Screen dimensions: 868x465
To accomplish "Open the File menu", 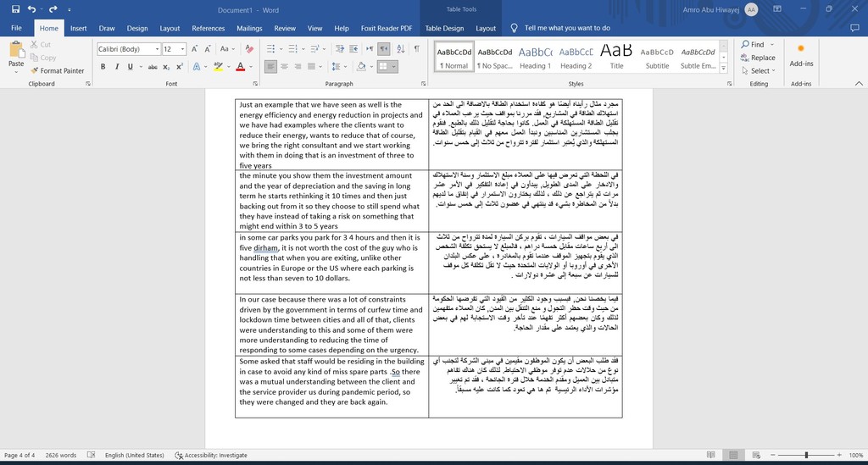I will [x=17, y=28].
